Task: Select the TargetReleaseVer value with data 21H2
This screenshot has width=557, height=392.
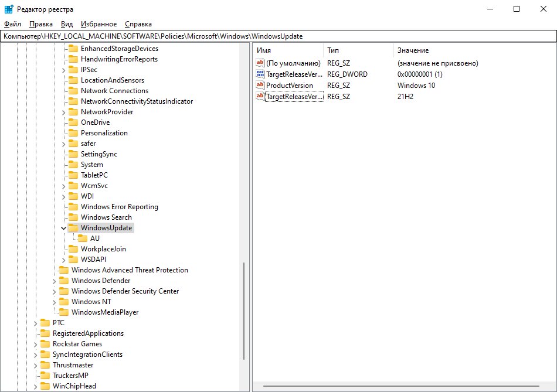Action: (x=294, y=96)
